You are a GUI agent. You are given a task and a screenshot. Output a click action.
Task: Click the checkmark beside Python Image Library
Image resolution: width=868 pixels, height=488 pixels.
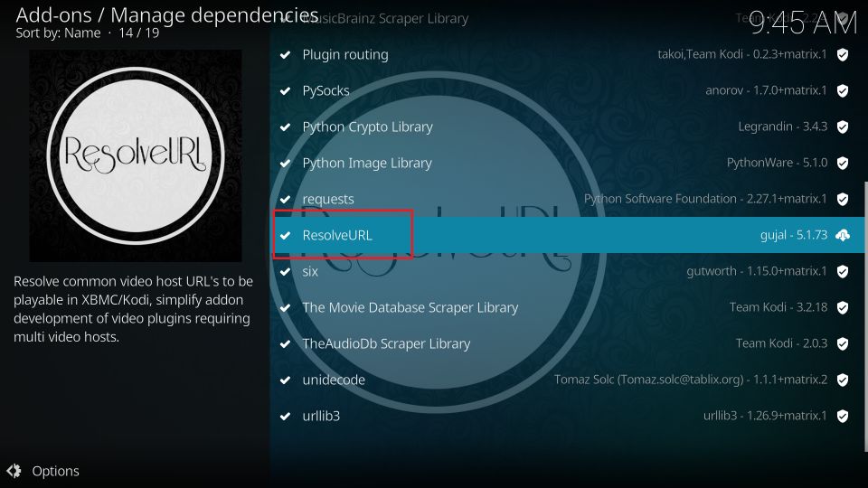click(x=286, y=163)
